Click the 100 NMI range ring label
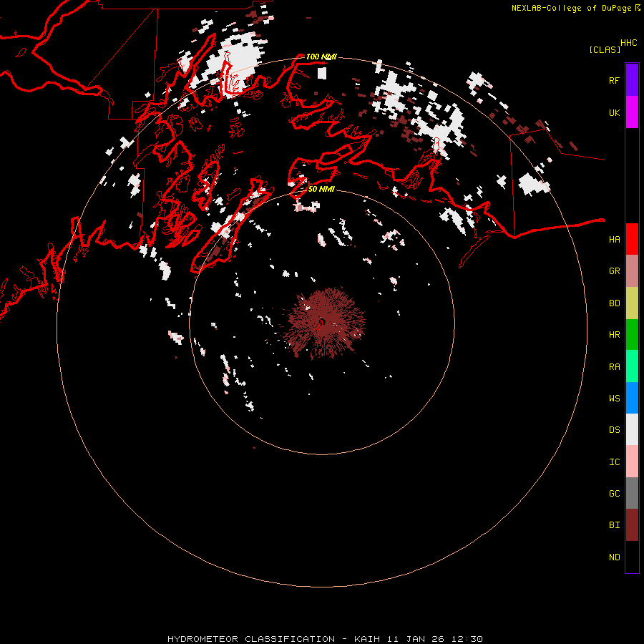This screenshot has height=644, width=644. coord(321,57)
